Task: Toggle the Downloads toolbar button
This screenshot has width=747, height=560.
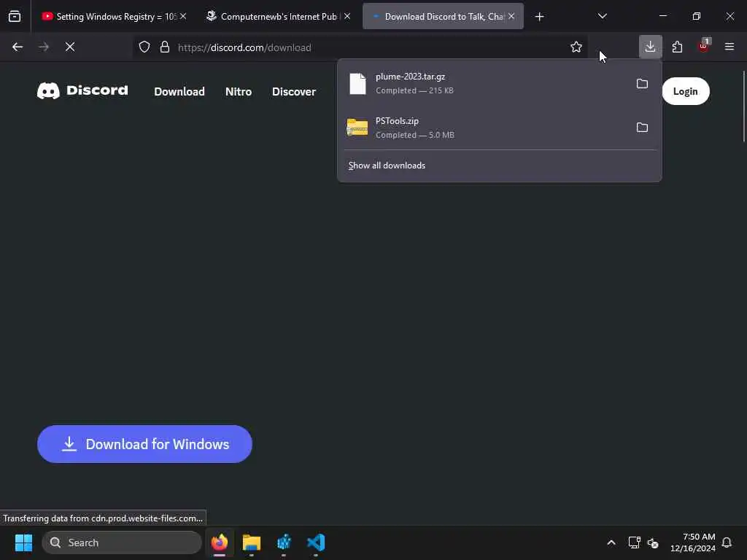Action: pos(650,47)
